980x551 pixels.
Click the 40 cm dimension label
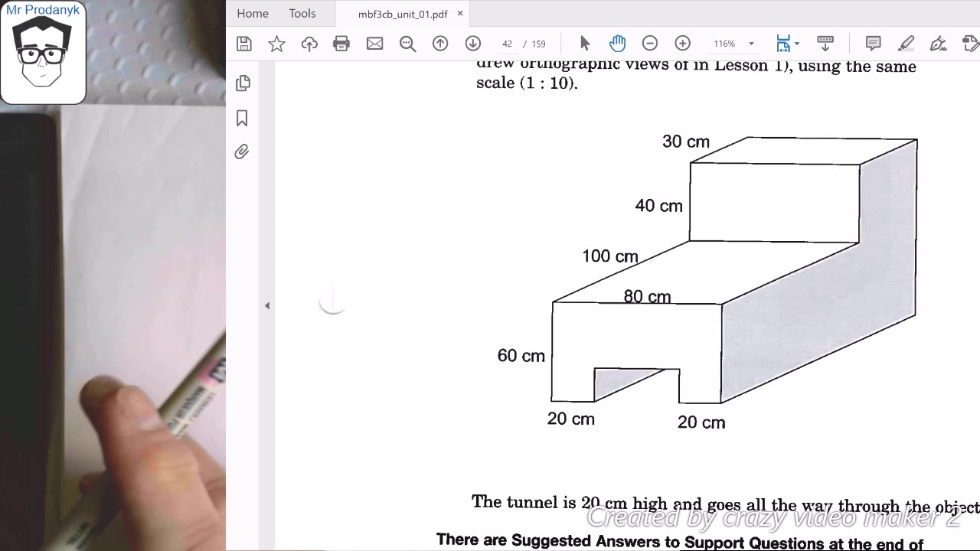pos(658,206)
